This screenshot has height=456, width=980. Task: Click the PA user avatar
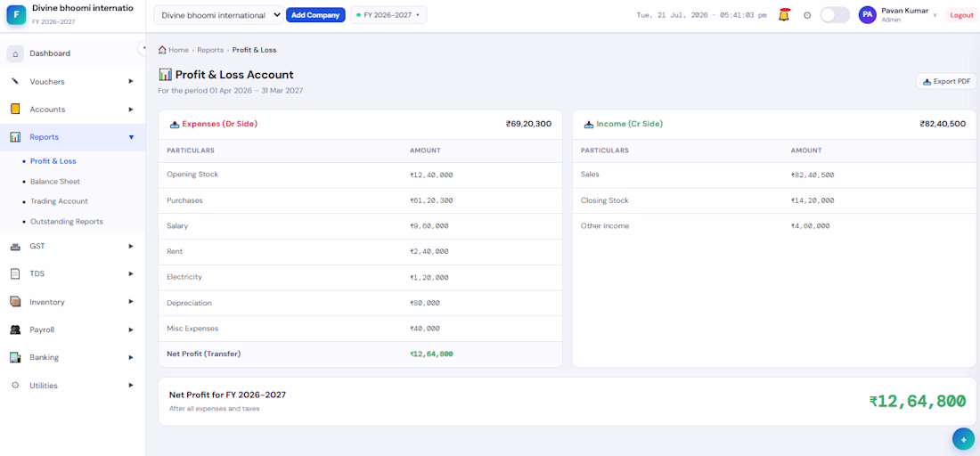point(868,15)
